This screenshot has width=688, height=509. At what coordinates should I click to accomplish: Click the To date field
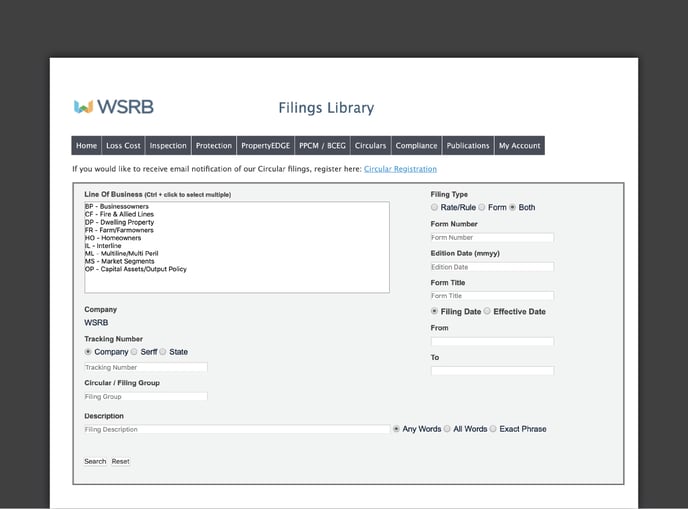click(492, 371)
